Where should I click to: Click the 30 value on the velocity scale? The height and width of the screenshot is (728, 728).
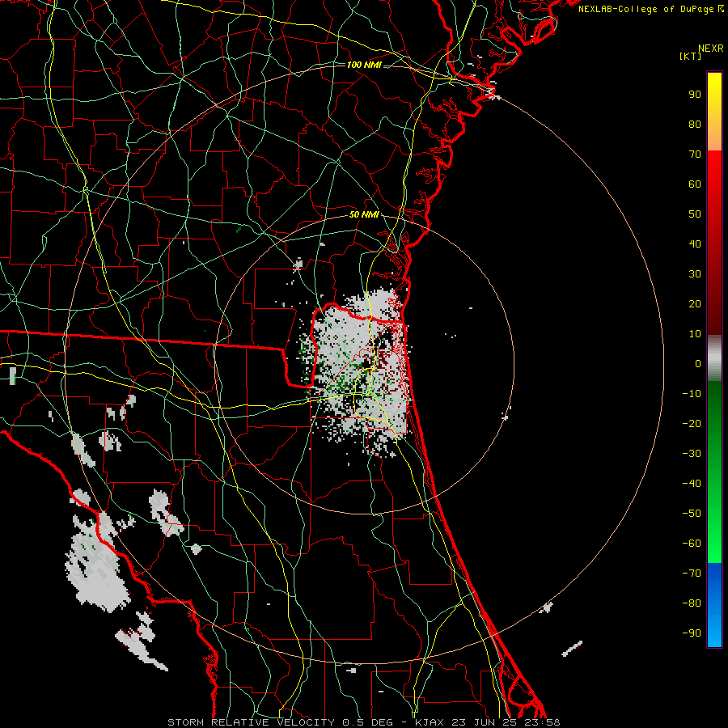695,274
